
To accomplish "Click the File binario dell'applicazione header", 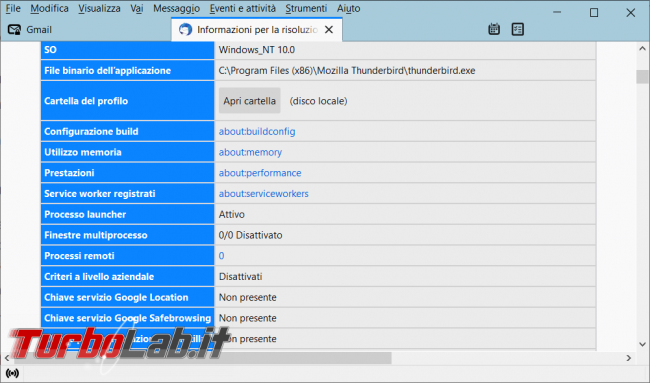I will coord(128,70).
